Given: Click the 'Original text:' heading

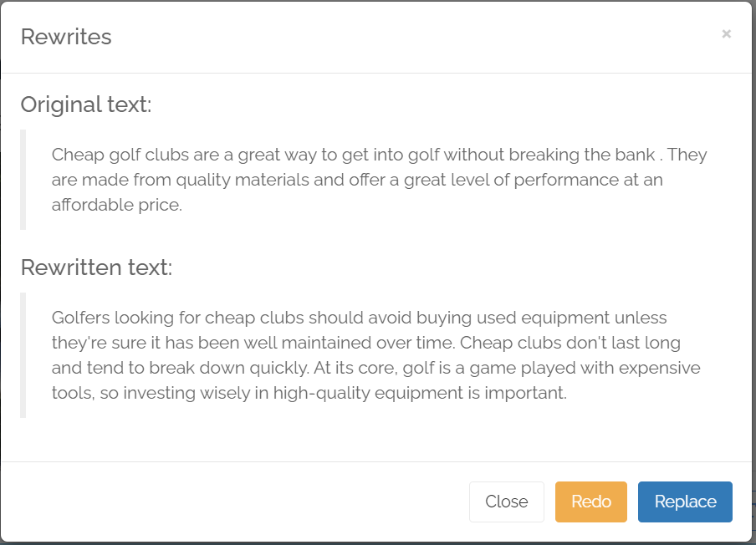Looking at the screenshot, I should click(86, 104).
